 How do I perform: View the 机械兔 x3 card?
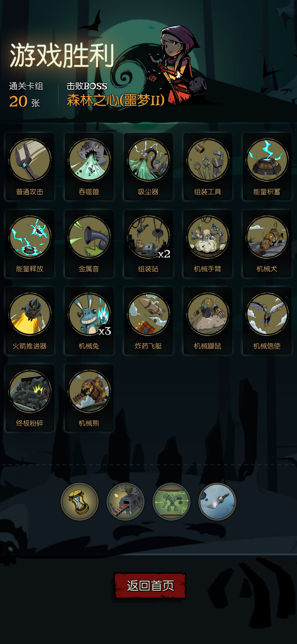[89, 321]
